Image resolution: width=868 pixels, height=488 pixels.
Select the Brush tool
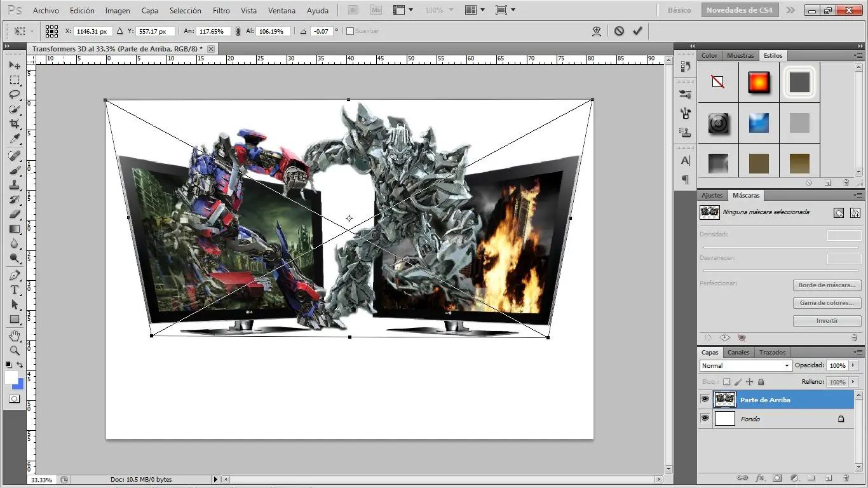coord(14,170)
